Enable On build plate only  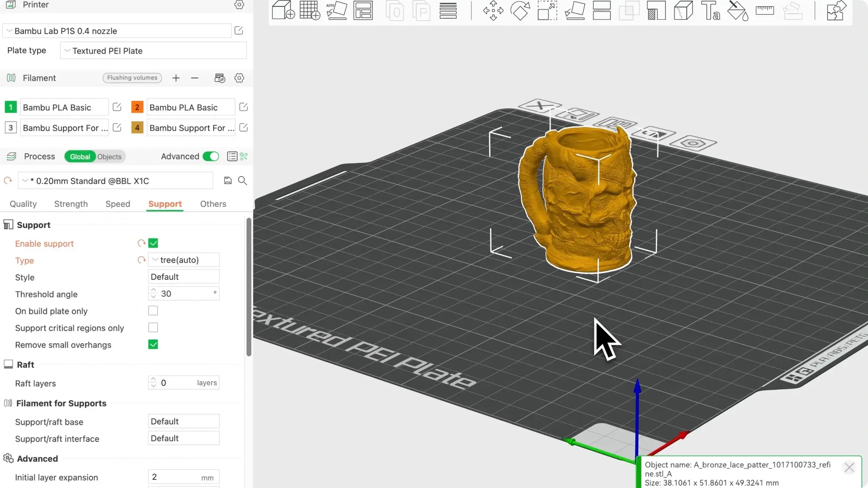point(153,311)
